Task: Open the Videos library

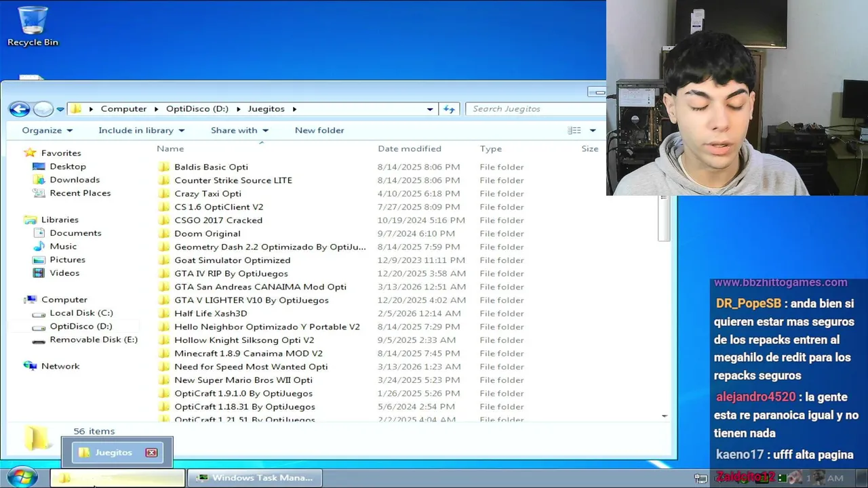Action: (64, 272)
